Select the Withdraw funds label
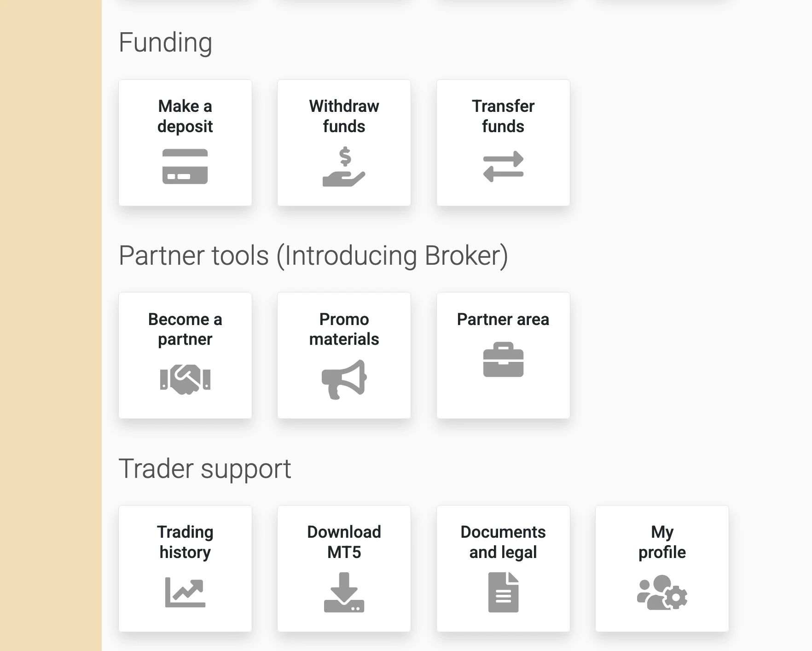This screenshot has width=812, height=651. point(344,116)
